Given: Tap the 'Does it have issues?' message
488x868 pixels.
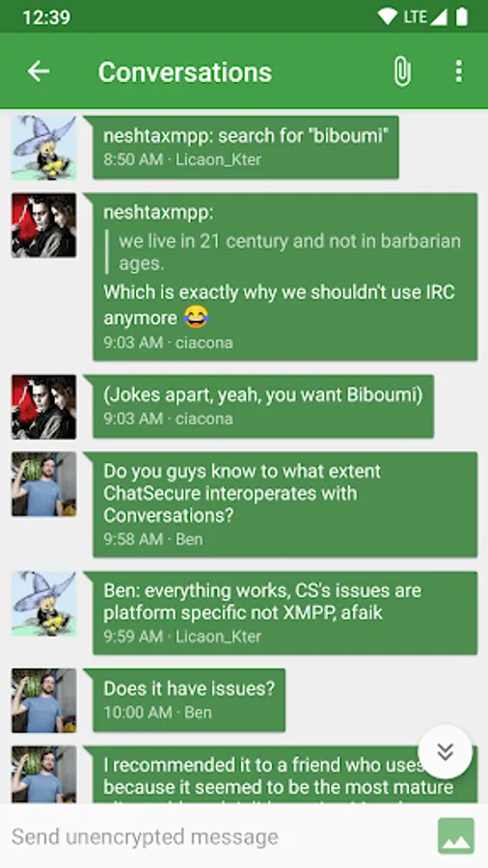Looking at the screenshot, I should click(x=189, y=700).
